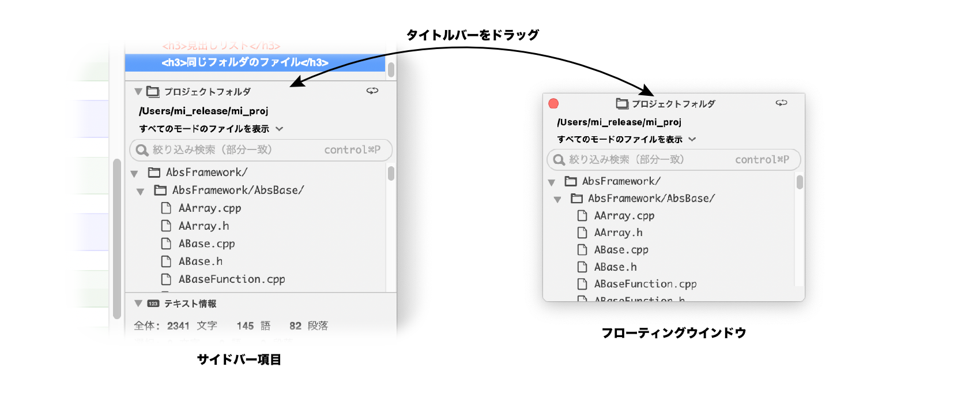The height and width of the screenshot is (404, 980).
Task: Collapse the テキスト情報 section
Action: tap(138, 303)
